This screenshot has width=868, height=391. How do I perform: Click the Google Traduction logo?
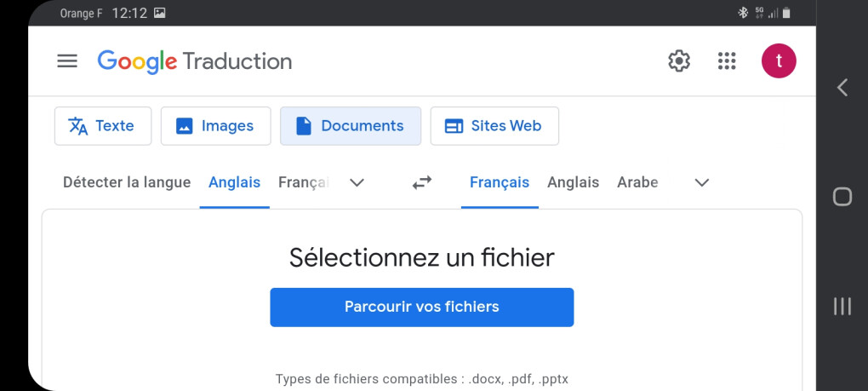point(195,61)
